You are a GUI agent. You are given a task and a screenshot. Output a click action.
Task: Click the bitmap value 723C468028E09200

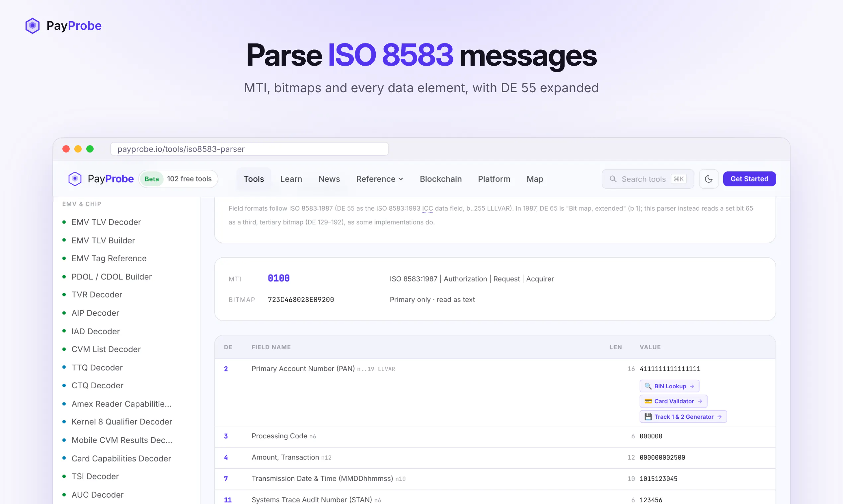click(x=301, y=299)
